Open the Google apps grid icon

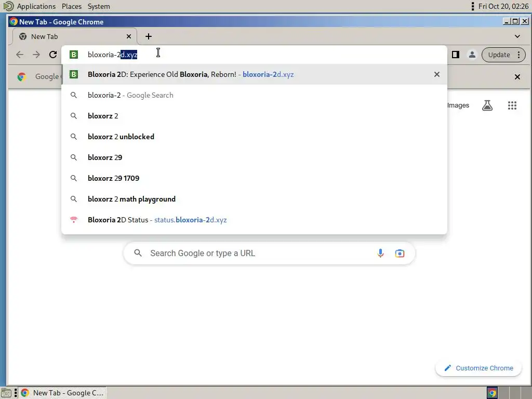(512, 105)
